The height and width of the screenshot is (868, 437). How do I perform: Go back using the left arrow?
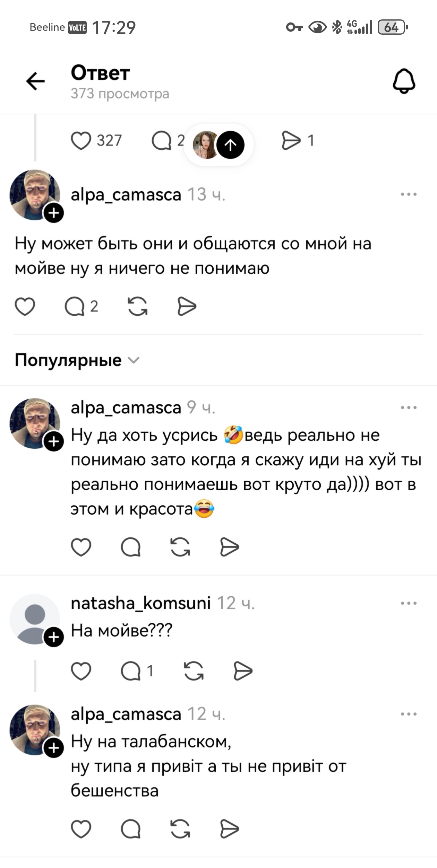[x=35, y=80]
